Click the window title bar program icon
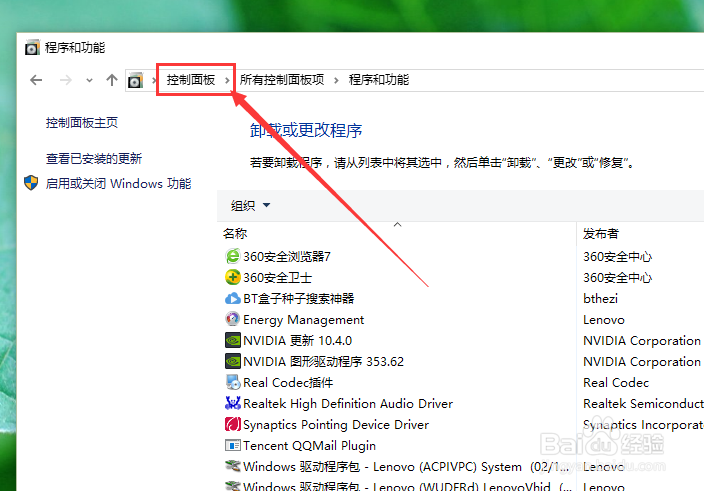704x491 pixels. pyautogui.click(x=32, y=48)
